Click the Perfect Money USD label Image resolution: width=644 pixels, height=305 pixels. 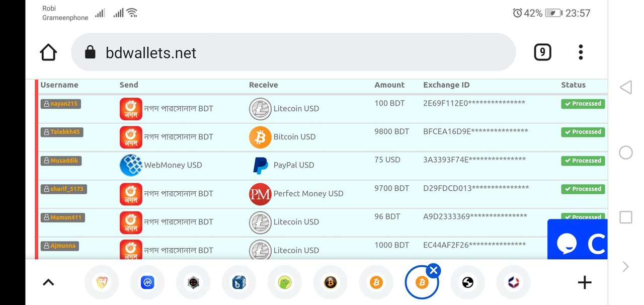tap(308, 193)
